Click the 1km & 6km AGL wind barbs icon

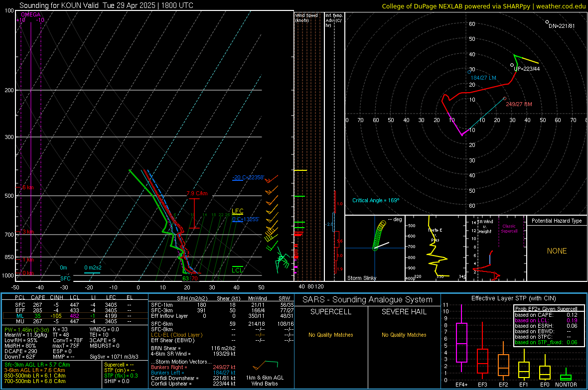(265, 365)
